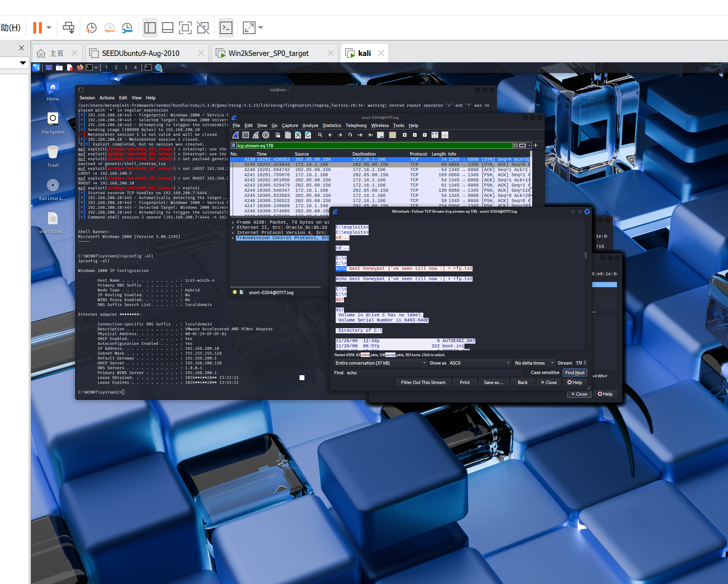
Task: Open Firefox from the Kali panel
Action: [80, 67]
